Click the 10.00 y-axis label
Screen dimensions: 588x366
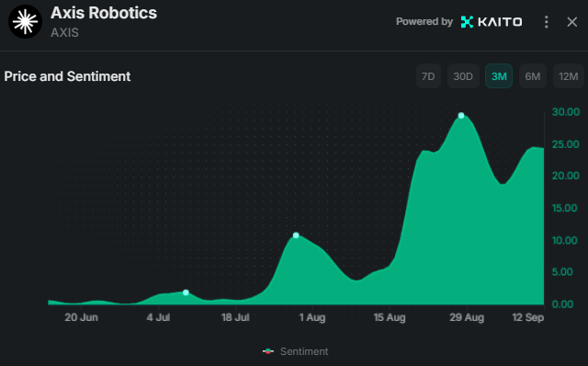tap(564, 240)
